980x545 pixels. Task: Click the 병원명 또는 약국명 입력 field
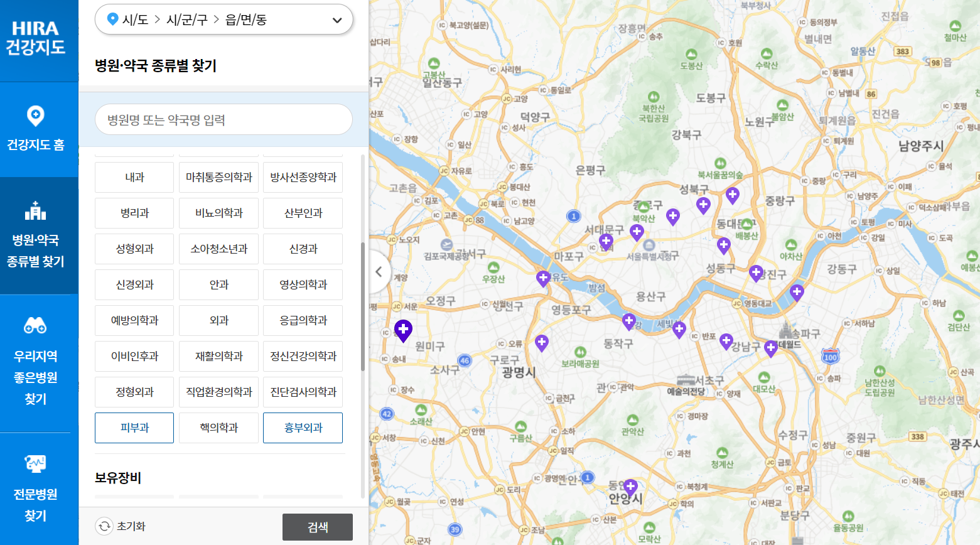223,119
